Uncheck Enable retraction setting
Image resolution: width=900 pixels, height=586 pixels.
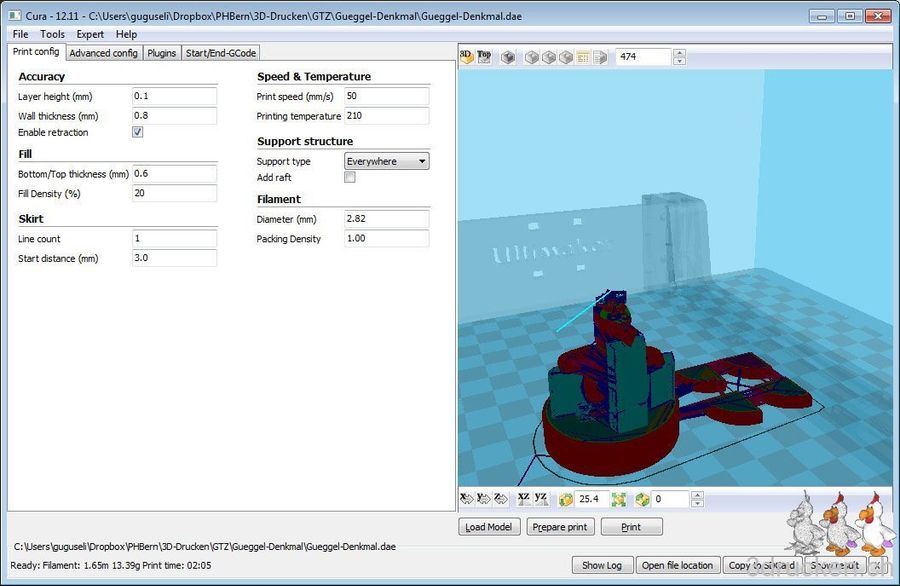pyautogui.click(x=137, y=132)
